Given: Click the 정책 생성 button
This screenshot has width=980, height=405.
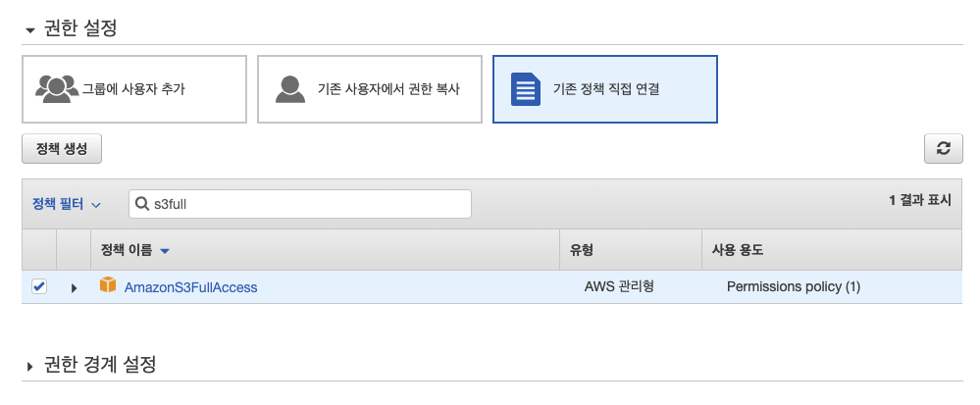Looking at the screenshot, I should coord(62,149).
